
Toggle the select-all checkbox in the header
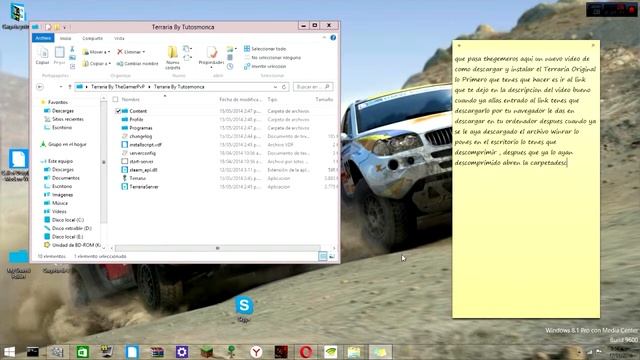(116, 99)
